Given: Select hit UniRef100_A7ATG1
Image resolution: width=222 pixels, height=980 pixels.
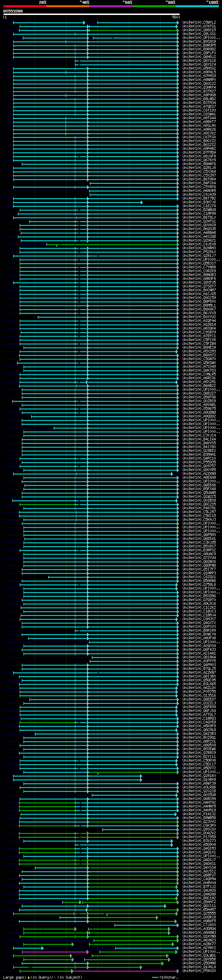Looking at the screenshot, I should (199, 26).
